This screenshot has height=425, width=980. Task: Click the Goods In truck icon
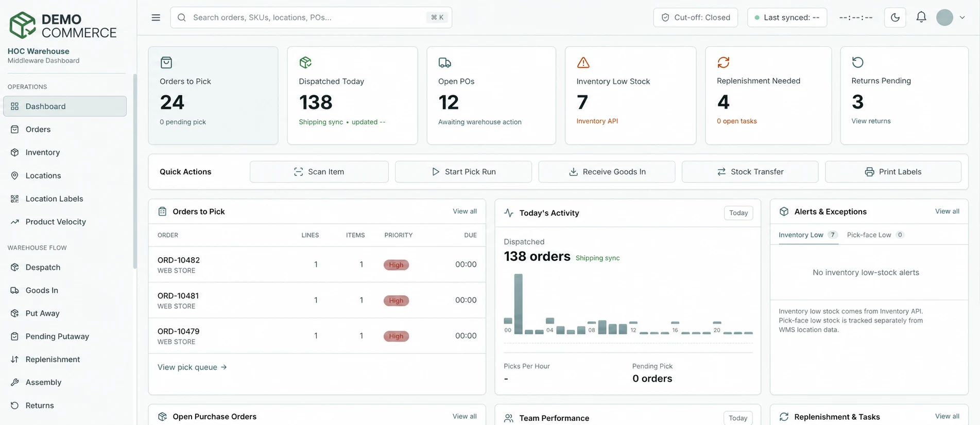pos(15,291)
